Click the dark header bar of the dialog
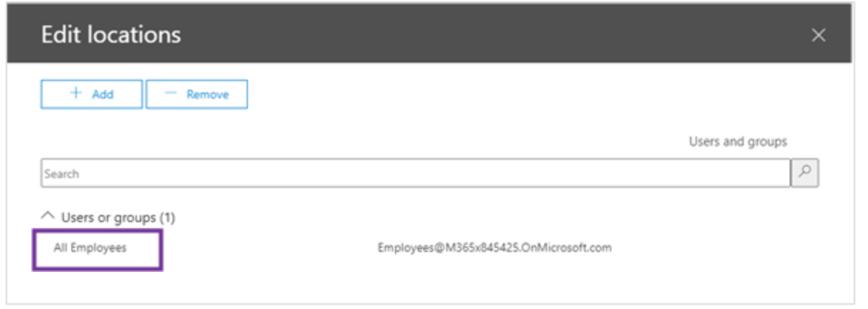This screenshot has width=868, height=309. pos(463,36)
